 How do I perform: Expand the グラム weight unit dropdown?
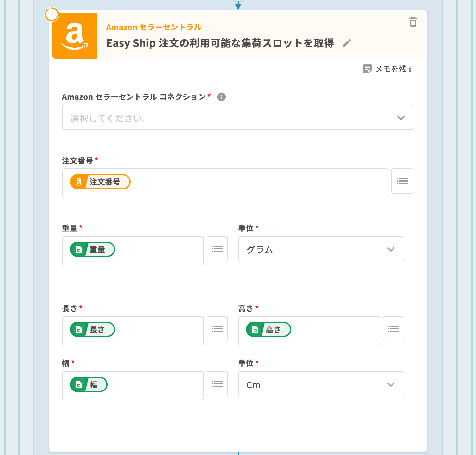pyautogui.click(x=321, y=249)
